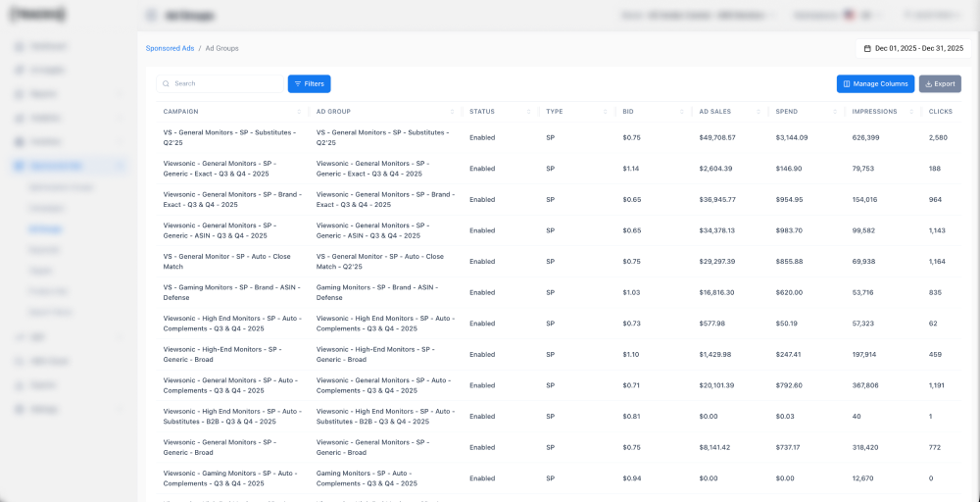Open ad group VS General Monitor Auto Close Match - Q2'25
This screenshot has height=502, width=980.
380,262
